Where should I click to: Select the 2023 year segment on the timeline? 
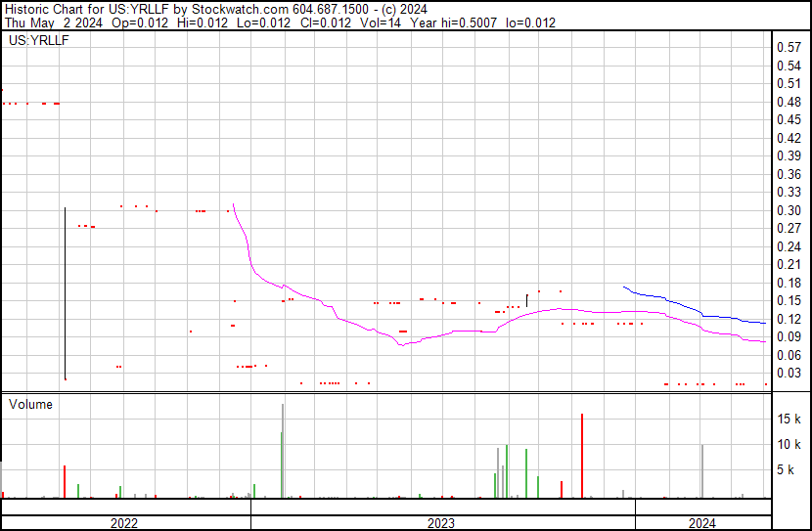click(442, 523)
